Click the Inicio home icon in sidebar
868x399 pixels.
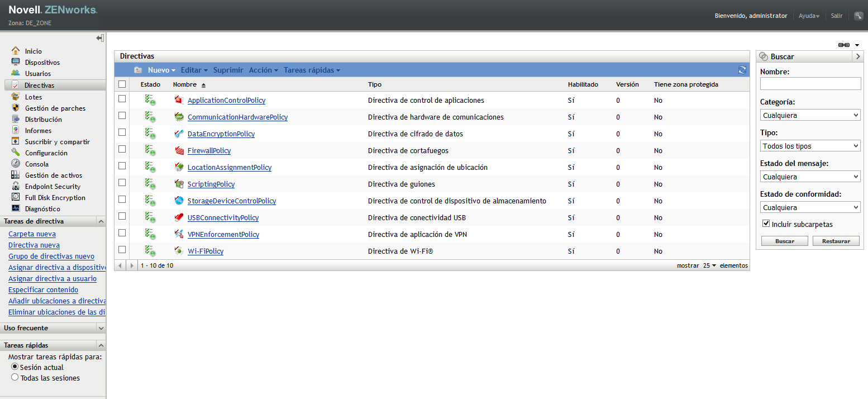tap(16, 51)
